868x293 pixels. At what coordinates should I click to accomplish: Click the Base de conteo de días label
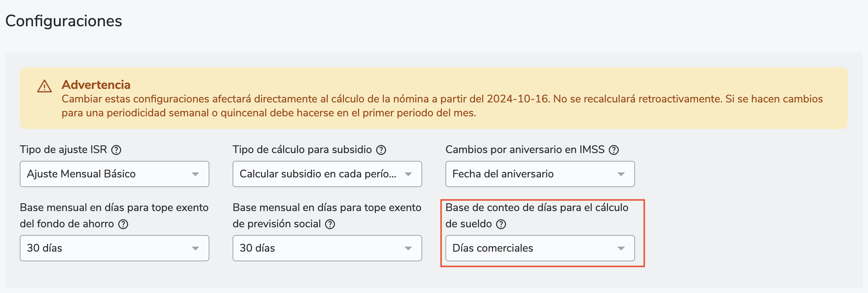(537, 208)
